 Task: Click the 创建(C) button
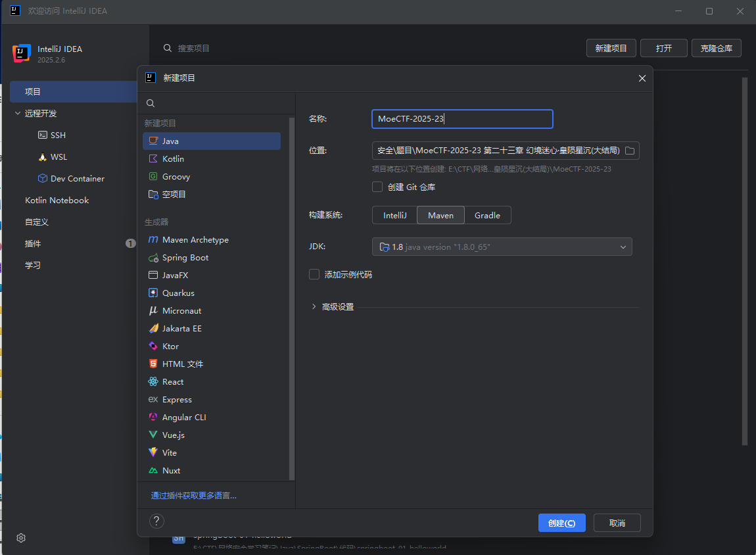click(x=561, y=523)
